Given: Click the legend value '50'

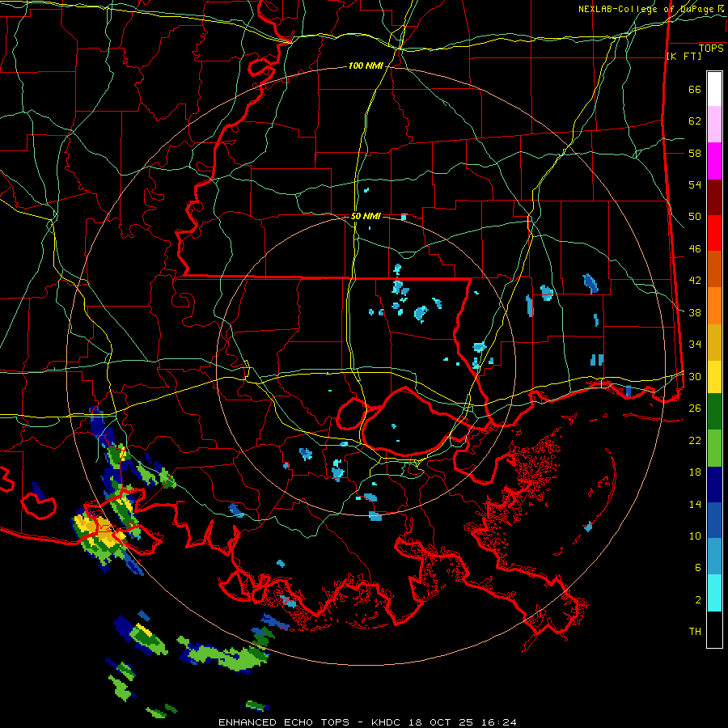Looking at the screenshot, I should [695, 217].
